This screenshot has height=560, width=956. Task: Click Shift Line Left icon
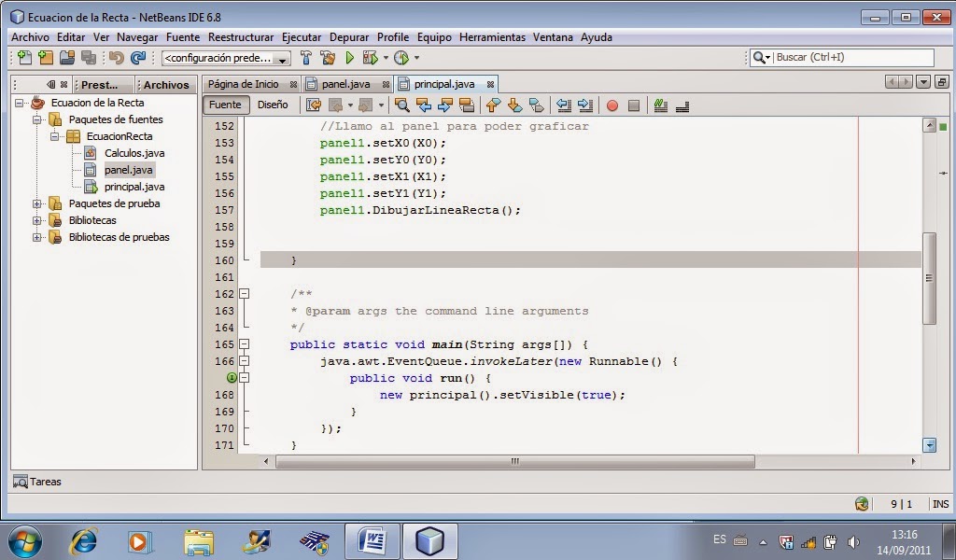pos(563,105)
